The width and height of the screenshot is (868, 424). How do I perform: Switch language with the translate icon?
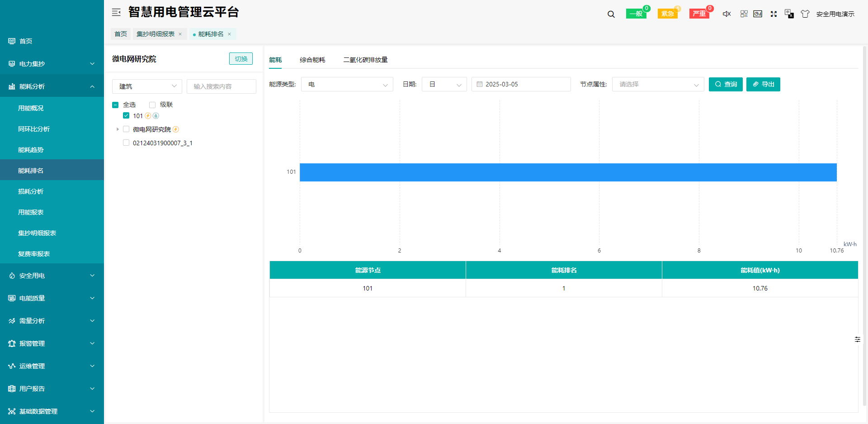[789, 14]
